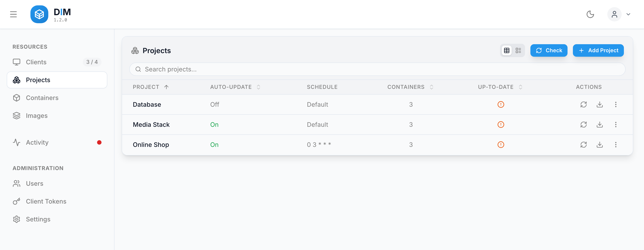This screenshot has height=250, width=644.
Task: Open Online Shop row more options
Action: pyautogui.click(x=616, y=145)
